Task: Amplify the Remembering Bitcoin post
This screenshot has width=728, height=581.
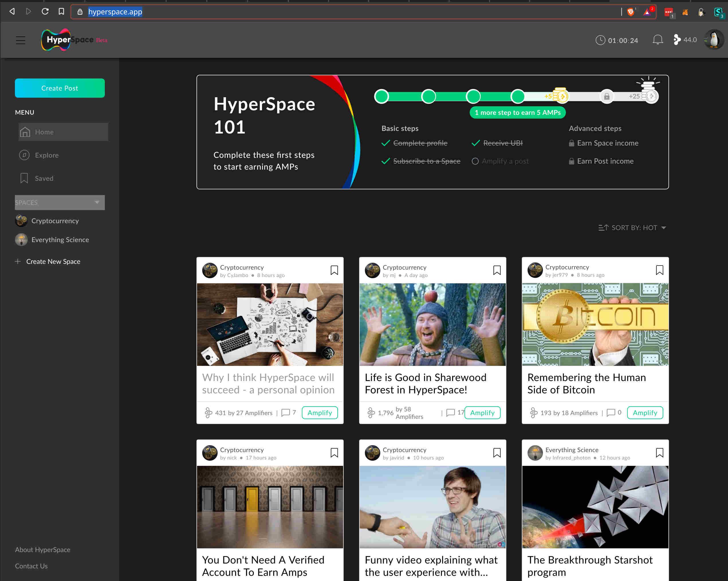Action: click(645, 413)
